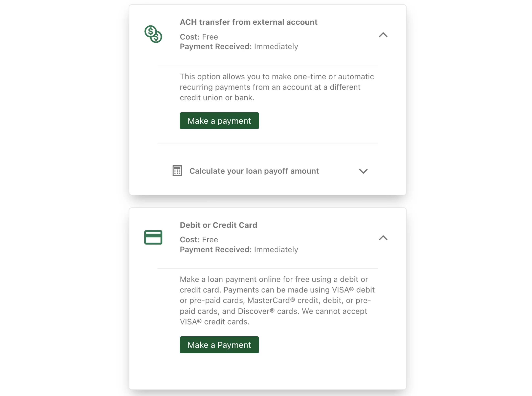Click the ACH transfer from external account heading
This screenshot has height=396, width=532.
[x=248, y=22]
